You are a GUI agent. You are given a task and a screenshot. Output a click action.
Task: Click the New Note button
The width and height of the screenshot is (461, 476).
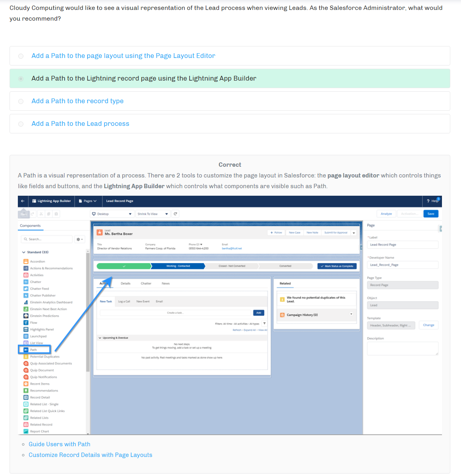[312, 233]
